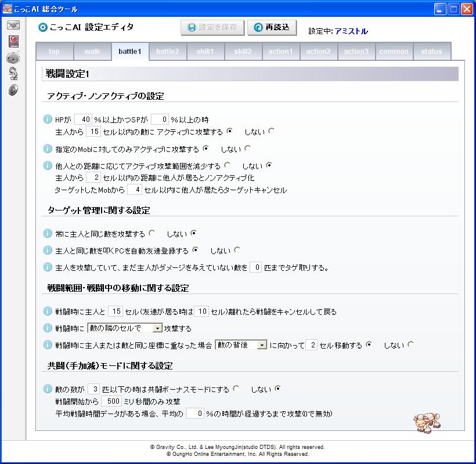Click the statue figure icon in sidebar
The image size is (476, 464).
click(13, 73)
